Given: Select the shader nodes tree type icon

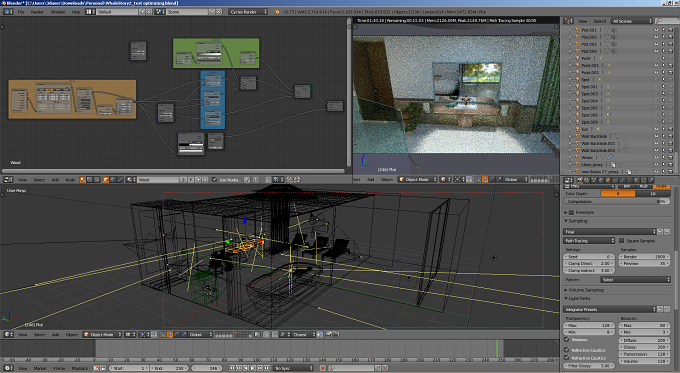Looking at the screenshot, I should [x=82, y=180].
